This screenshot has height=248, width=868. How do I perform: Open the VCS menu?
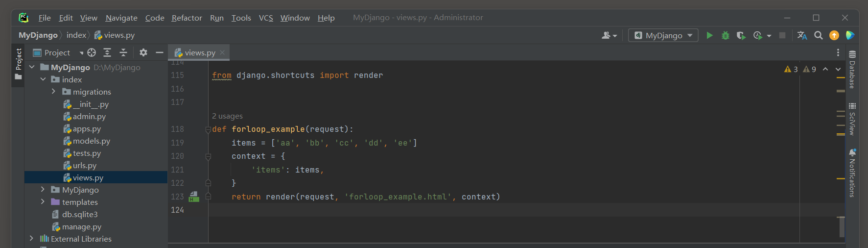coord(266,18)
